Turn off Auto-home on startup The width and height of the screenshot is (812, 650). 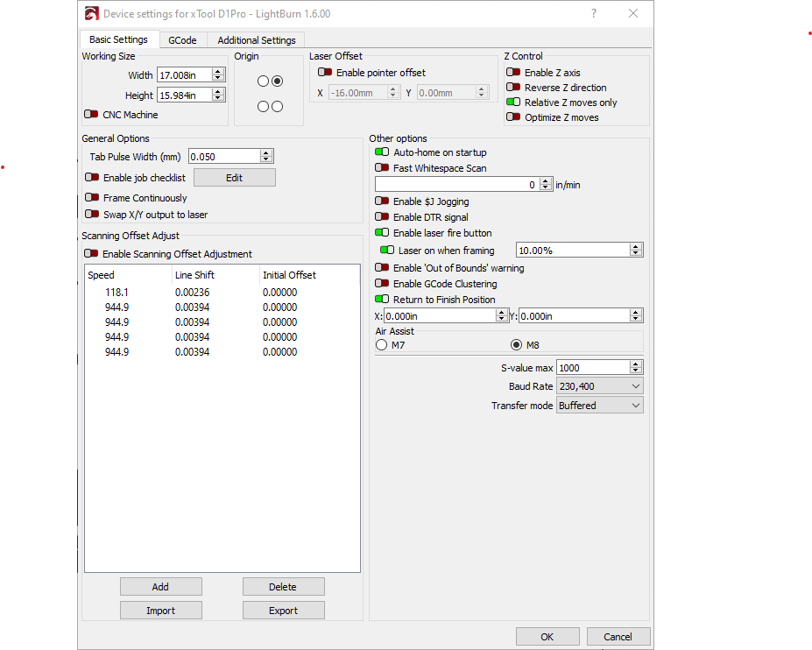pyautogui.click(x=381, y=152)
